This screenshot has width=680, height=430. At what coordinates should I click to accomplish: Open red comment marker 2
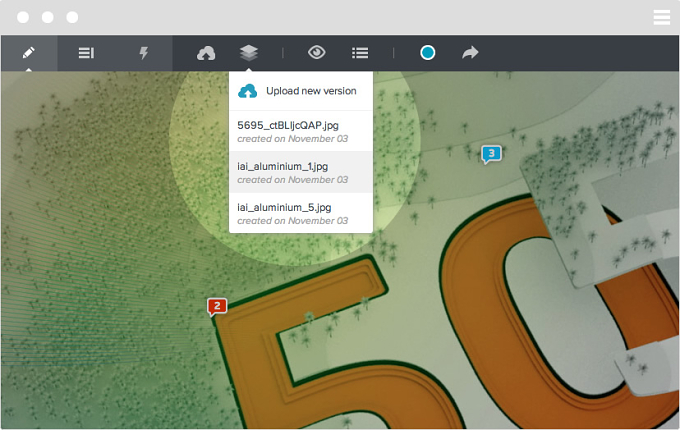tap(217, 307)
